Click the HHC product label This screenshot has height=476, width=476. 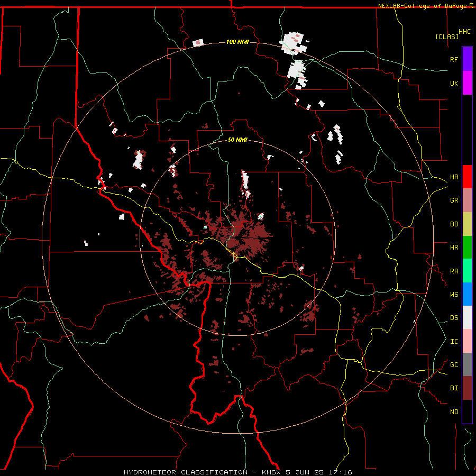coord(464,32)
